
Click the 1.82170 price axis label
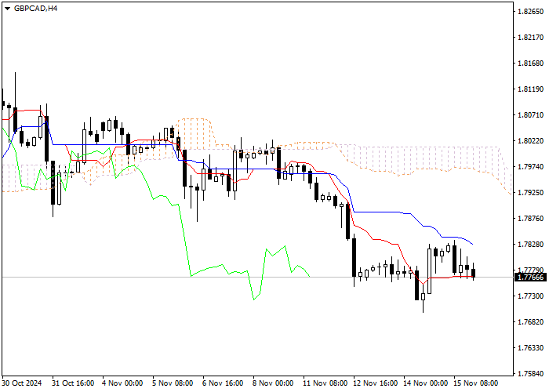[530, 38]
